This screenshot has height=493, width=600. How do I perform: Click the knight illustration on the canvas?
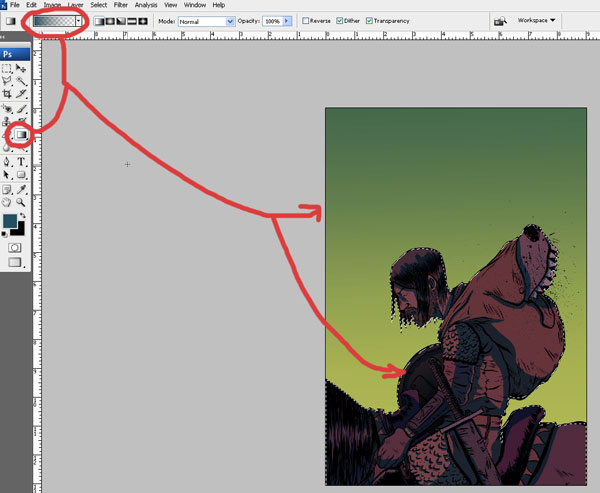pos(456,296)
